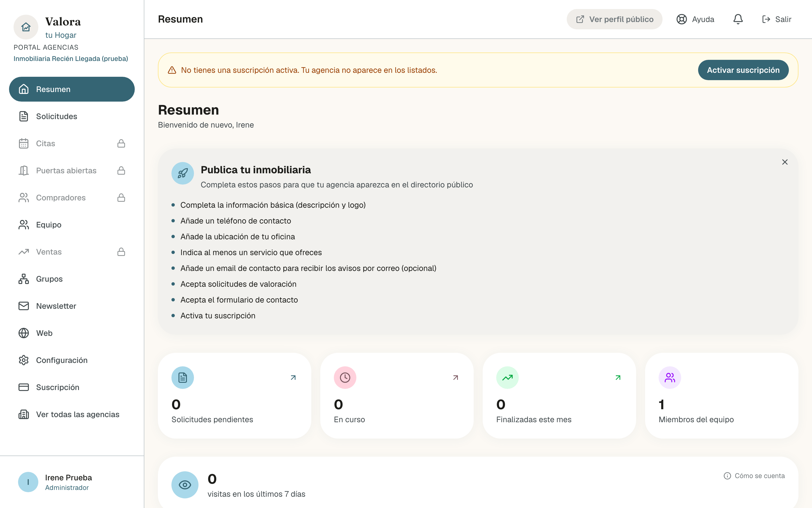The image size is (812, 508).
Task: Click the document icon on Solicitudes pendientes card
Action: pyautogui.click(x=182, y=378)
